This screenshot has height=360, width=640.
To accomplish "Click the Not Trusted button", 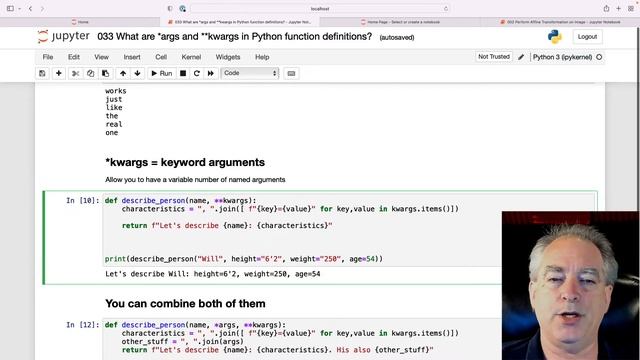I will pyautogui.click(x=494, y=57).
